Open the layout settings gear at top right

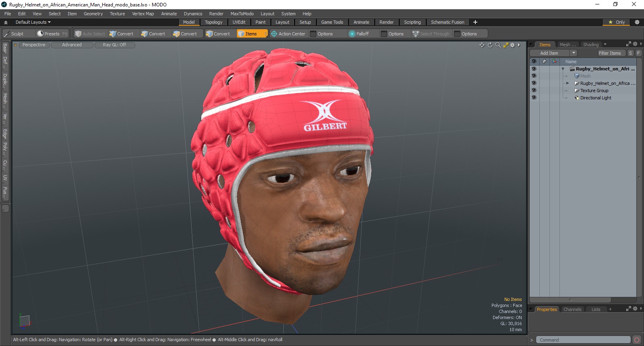click(637, 22)
